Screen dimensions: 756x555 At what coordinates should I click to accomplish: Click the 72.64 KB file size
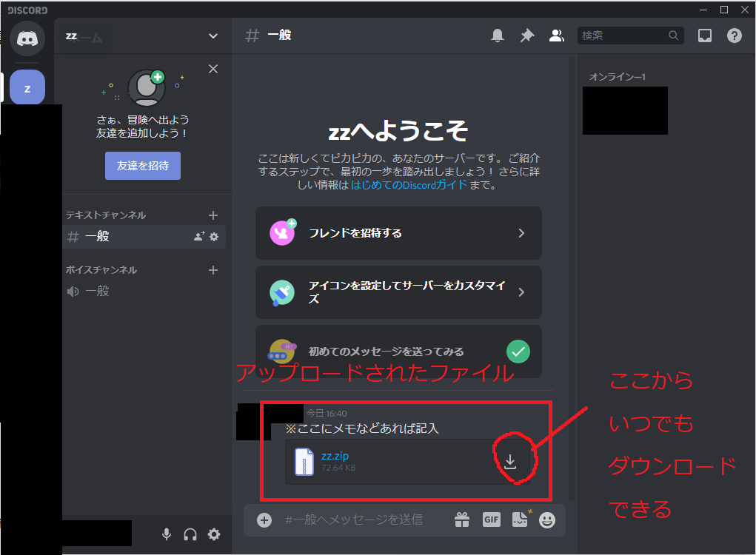pos(338,468)
